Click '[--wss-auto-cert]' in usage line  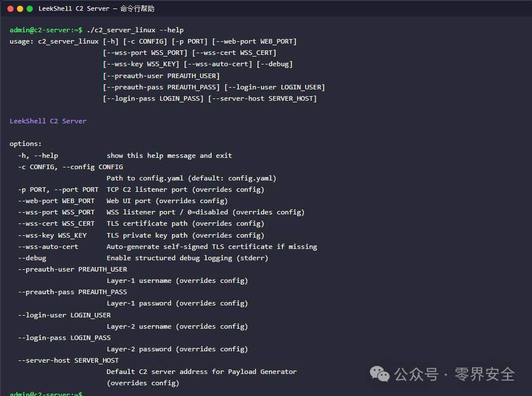[218, 64]
